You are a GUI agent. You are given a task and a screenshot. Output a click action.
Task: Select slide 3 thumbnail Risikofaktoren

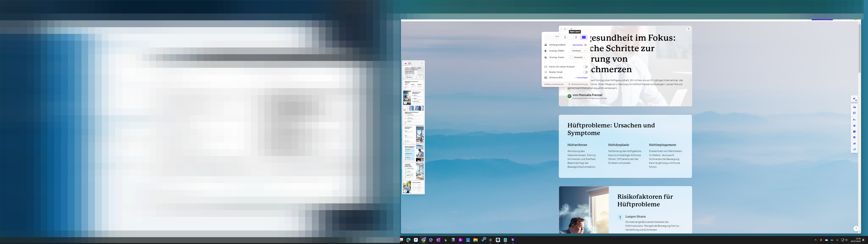point(413,98)
